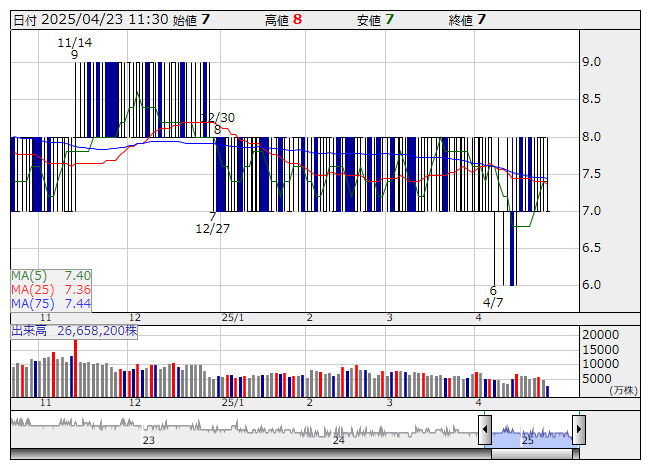This screenshot has width=653, height=470.
Task: Click the 5000 volume axis label
Action: click(x=597, y=379)
